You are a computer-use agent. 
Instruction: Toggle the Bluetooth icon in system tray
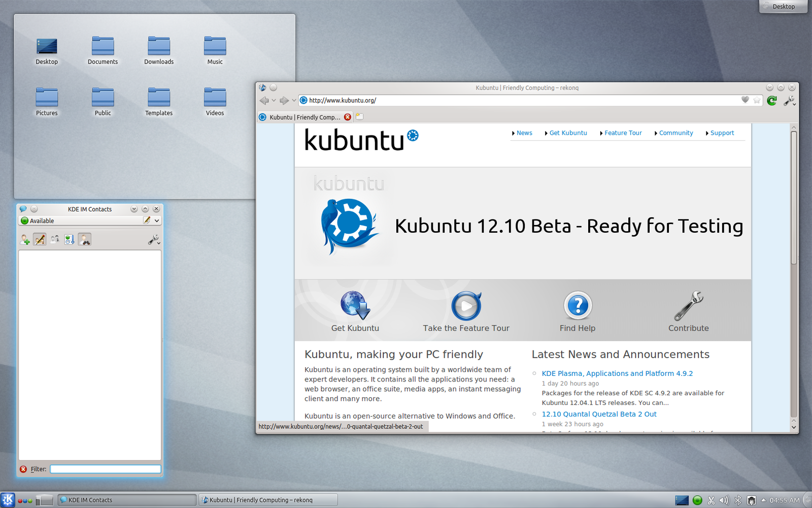click(738, 500)
